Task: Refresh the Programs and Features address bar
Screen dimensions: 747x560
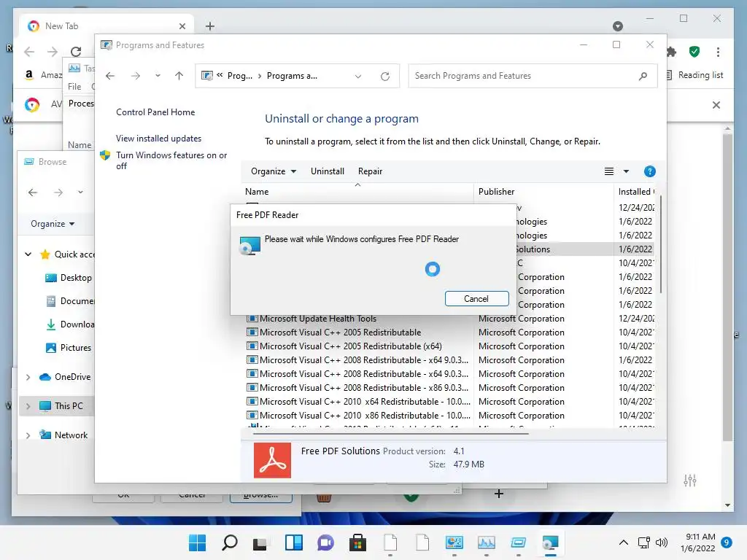Action: [x=385, y=76]
